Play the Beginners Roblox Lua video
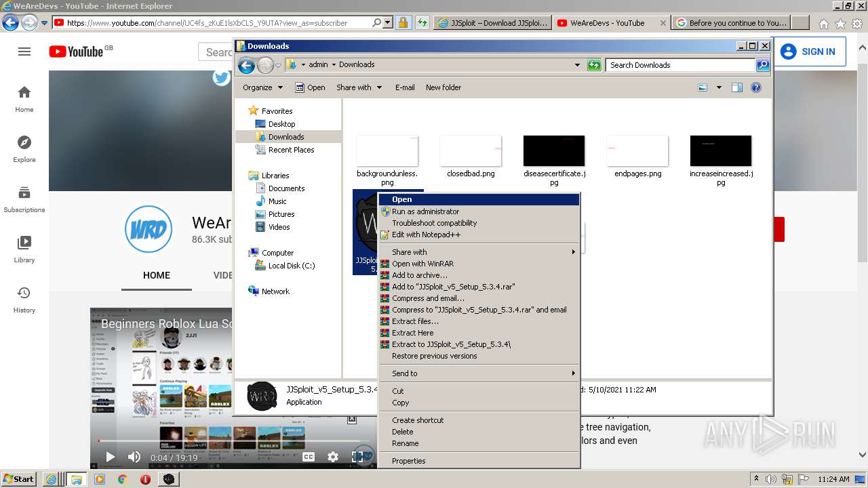This screenshot has height=488, width=868. coord(111,457)
